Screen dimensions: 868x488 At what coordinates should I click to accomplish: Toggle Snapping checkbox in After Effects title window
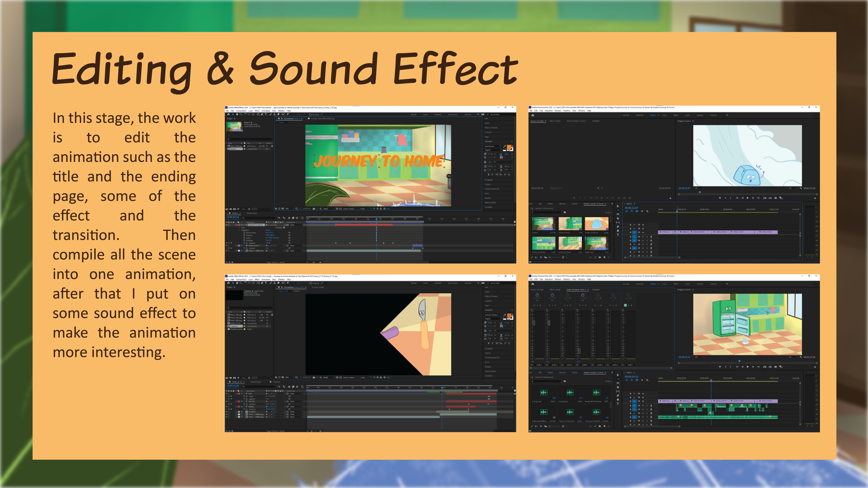point(310,115)
